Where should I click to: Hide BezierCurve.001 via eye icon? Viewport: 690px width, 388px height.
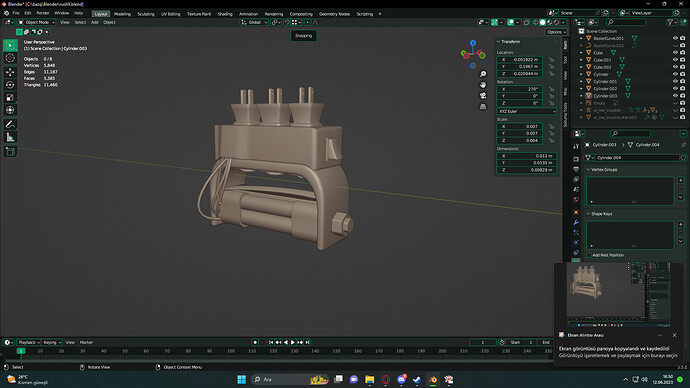[x=675, y=38]
